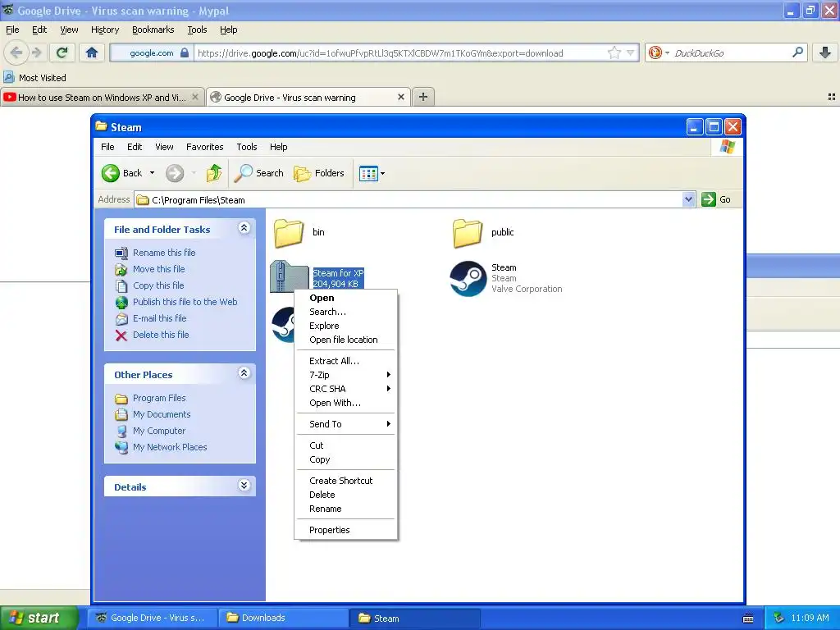Switch to How to use Steam tab
This screenshot has width=840, height=630.
click(103, 98)
